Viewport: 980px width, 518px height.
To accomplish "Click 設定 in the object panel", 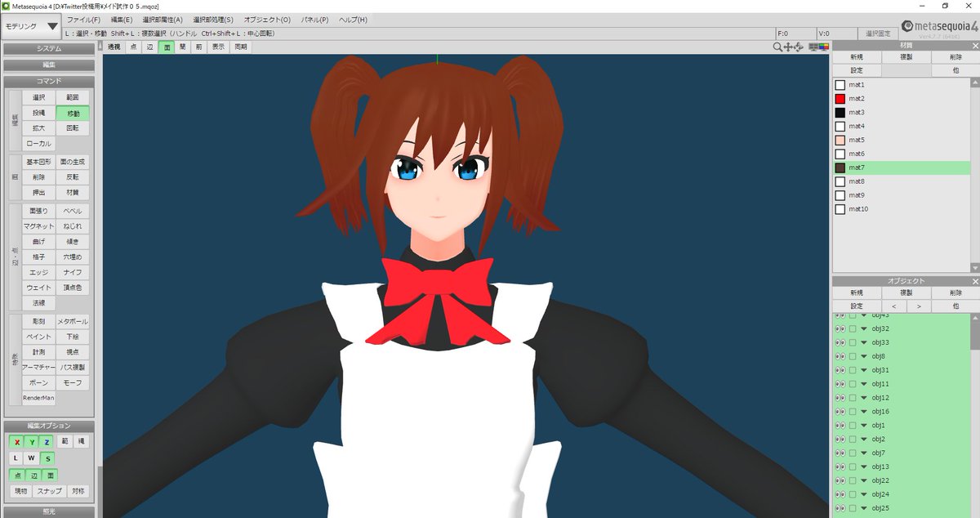I will pyautogui.click(x=856, y=306).
